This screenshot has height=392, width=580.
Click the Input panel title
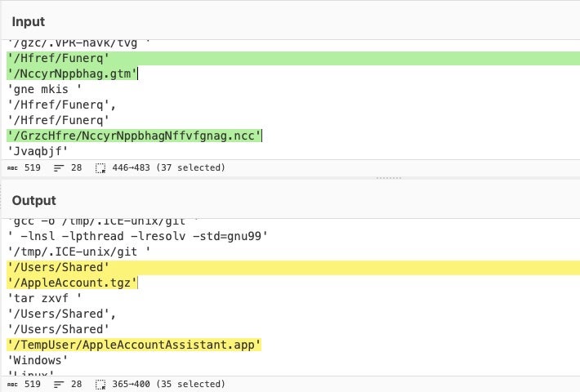point(29,21)
